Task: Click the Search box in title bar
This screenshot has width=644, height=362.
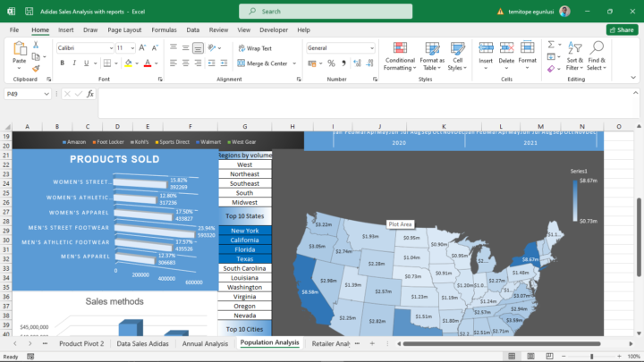Action: click(321, 12)
